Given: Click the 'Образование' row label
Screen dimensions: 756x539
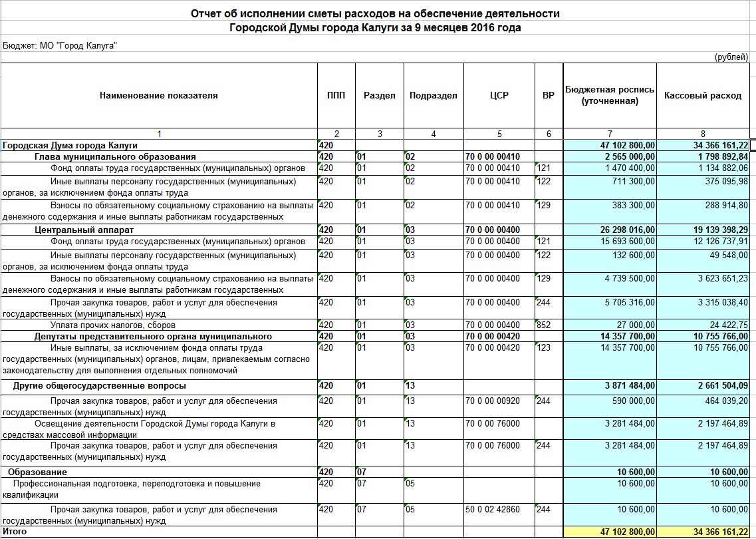Looking at the screenshot, I should pyautogui.click(x=37, y=472).
